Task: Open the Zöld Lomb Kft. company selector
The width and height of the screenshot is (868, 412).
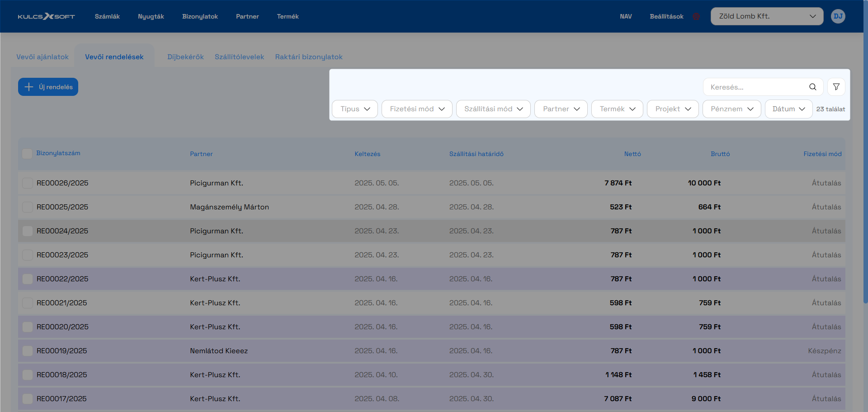Action: click(767, 16)
